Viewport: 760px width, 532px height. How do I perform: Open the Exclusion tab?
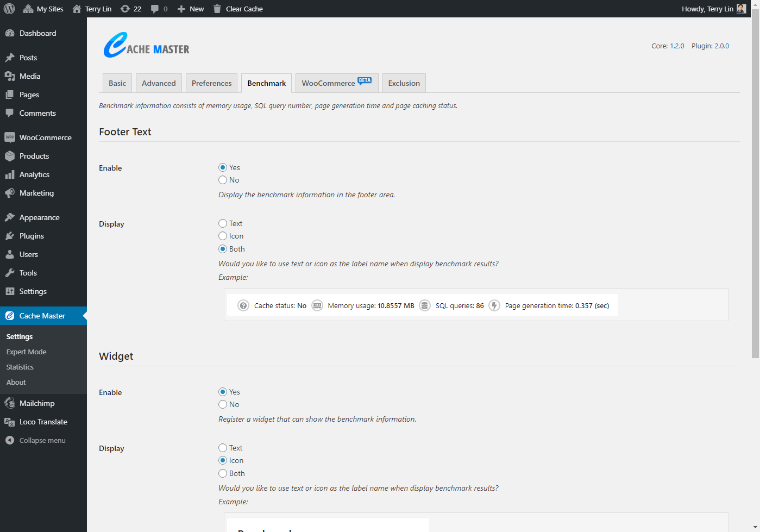click(404, 83)
